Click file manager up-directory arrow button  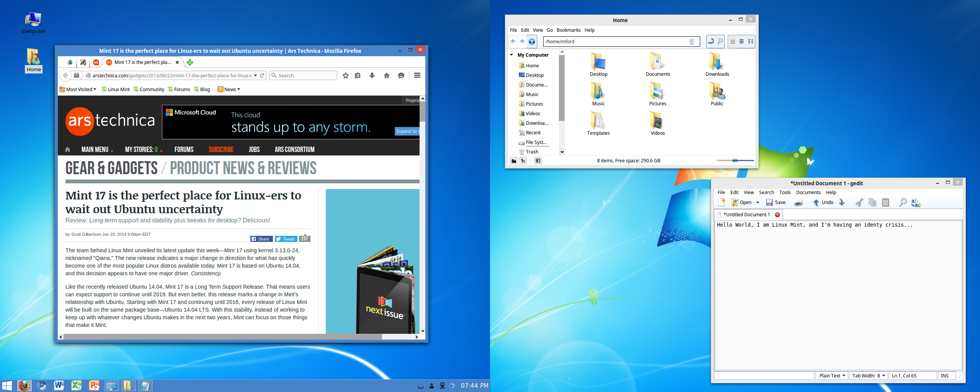532,41
